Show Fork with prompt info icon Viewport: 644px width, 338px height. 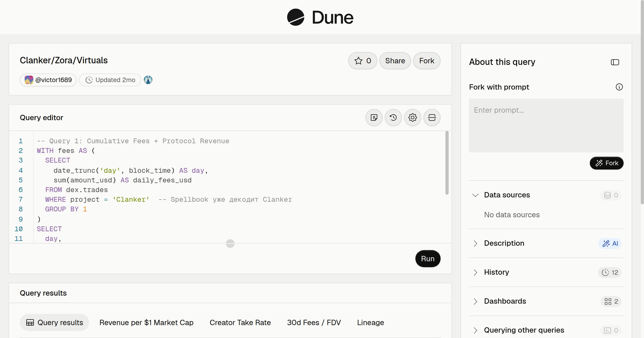(x=619, y=87)
